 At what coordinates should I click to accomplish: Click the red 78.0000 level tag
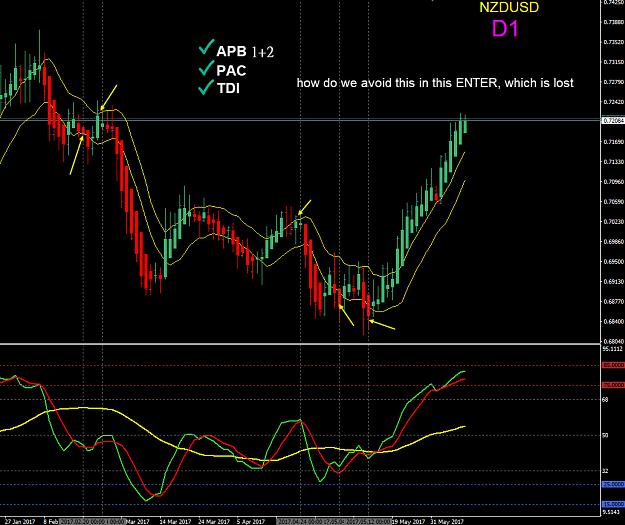click(613, 385)
